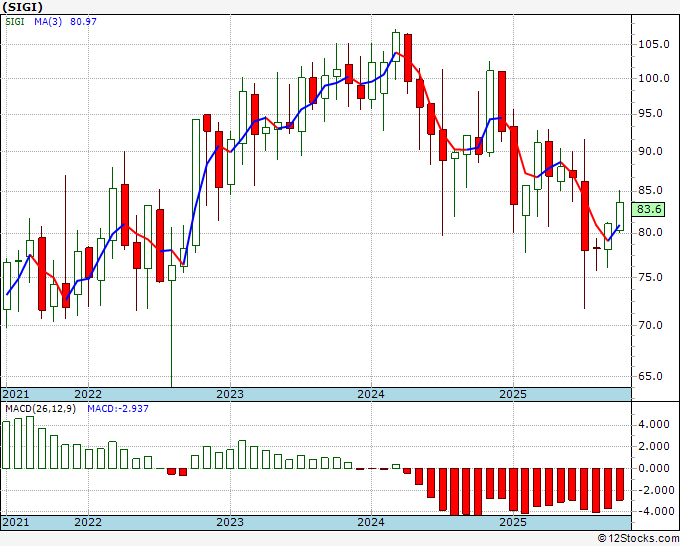Click the 80.0 price axis label
Image resolution: width=680 pixels, height=546 pixels.
(x=651, y=232)
